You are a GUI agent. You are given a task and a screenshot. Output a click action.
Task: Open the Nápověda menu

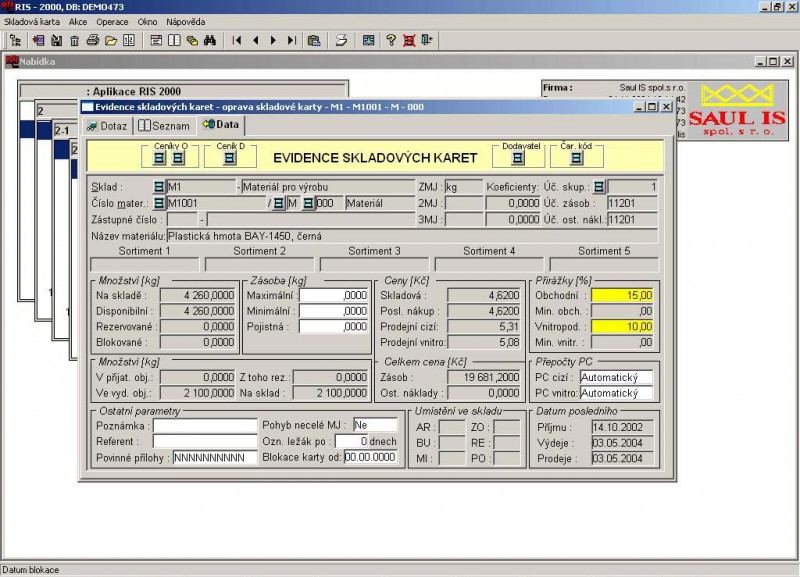click(x=185, y=20)
